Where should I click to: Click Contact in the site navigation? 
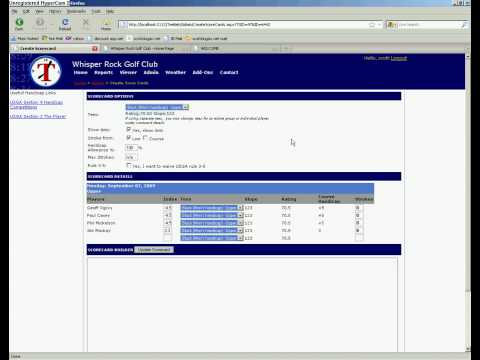(x=229, y=72)
